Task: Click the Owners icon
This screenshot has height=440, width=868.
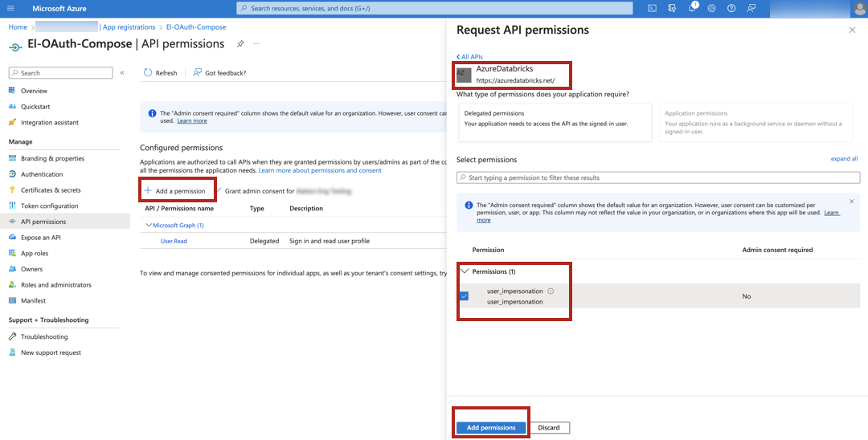Action: pyautogui.click(x=12, y=269)
